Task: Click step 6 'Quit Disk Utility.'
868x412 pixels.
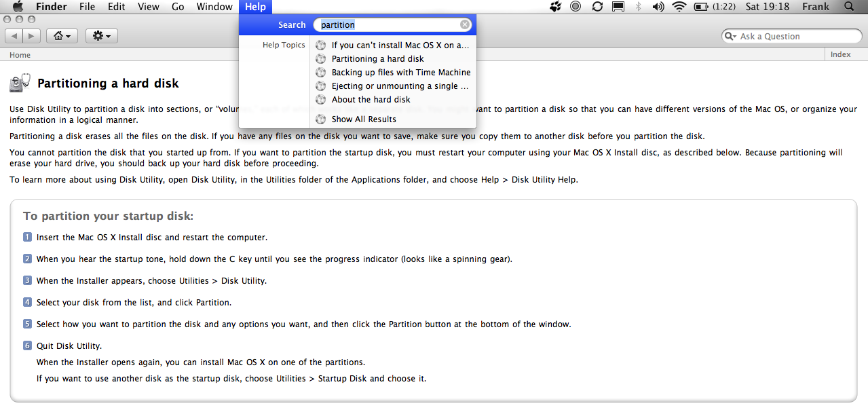Action: click(x=69, y=346)
